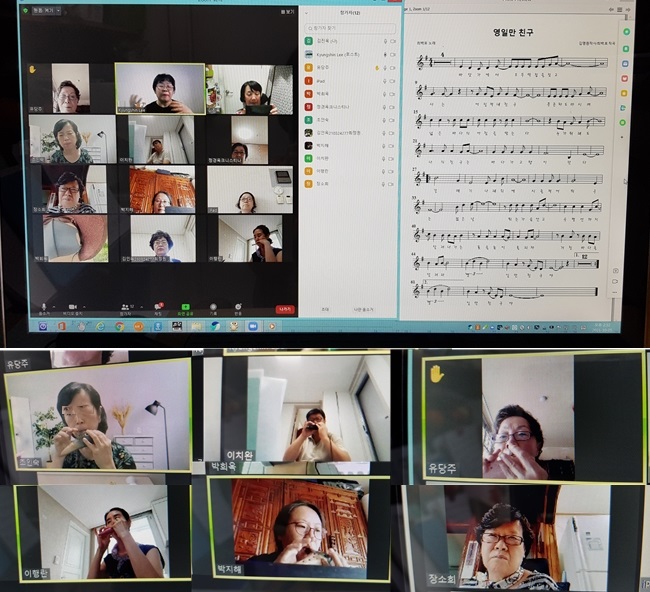Image resolution: width=650 pixels, height=592 pixels.
Task: Open Participants panel icon in toolbar
Action: click(x=125, y=304)
